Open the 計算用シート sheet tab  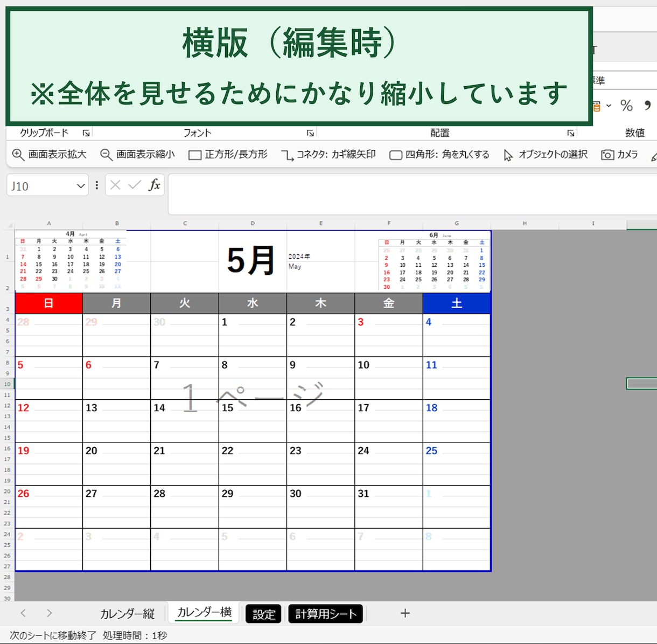[326, 614]
